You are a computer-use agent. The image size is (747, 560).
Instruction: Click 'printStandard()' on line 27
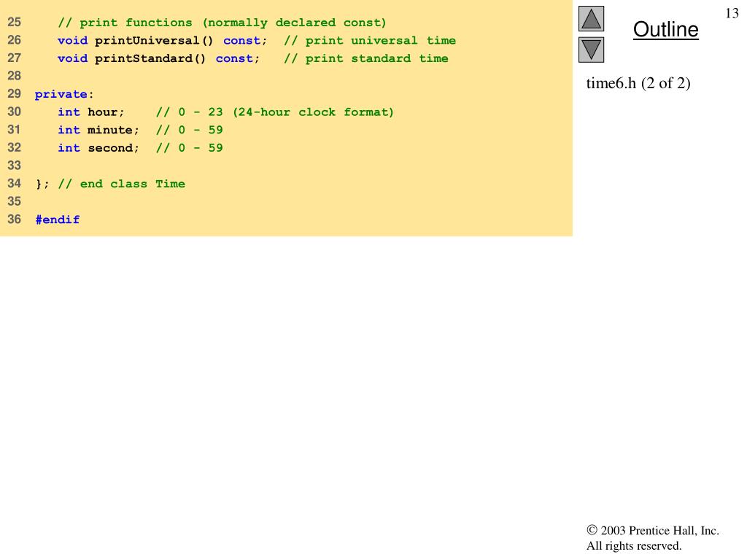pos(150,58)
